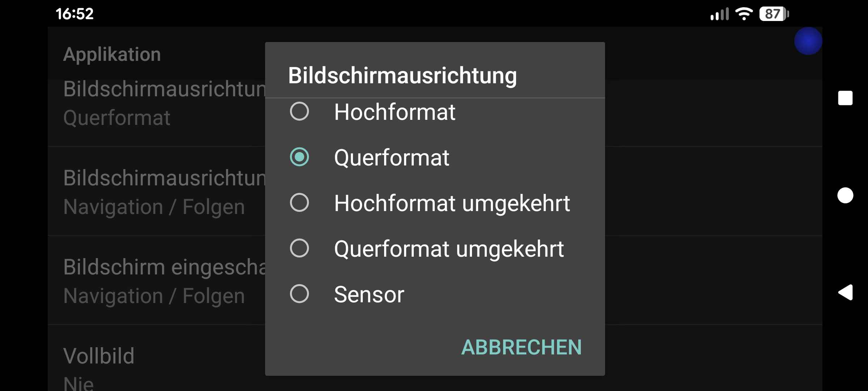Tap the clock showing 16:52
Viewport: 868px width, 391px height.
pyautogui.click(x=75, y=14)
